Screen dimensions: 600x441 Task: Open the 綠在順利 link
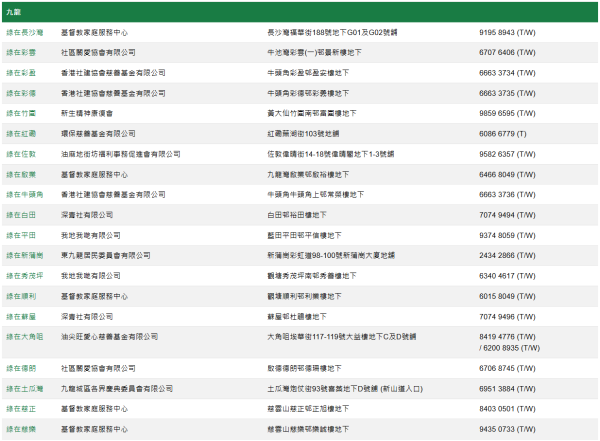pyautogui.click(x=20, y=296)
